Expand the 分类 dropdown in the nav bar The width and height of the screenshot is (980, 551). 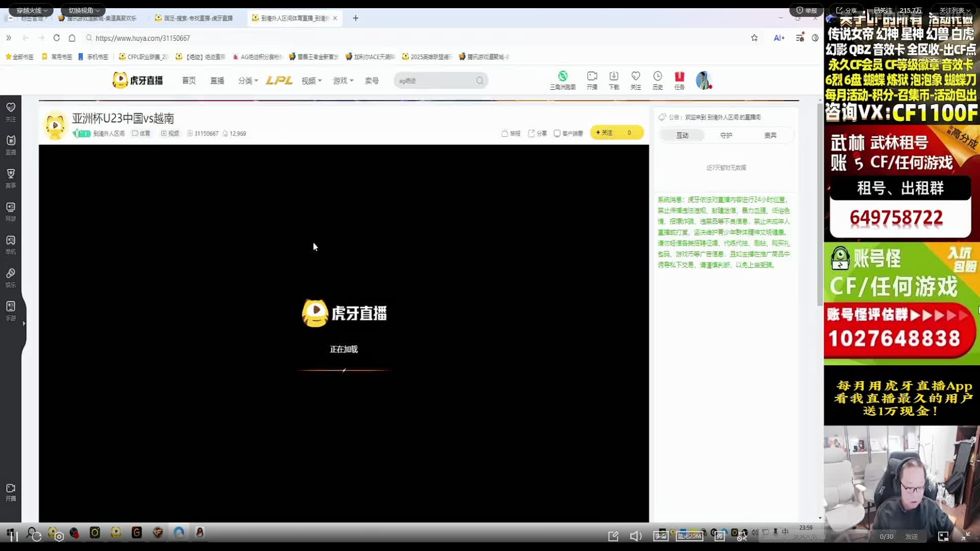click(248, 81)
